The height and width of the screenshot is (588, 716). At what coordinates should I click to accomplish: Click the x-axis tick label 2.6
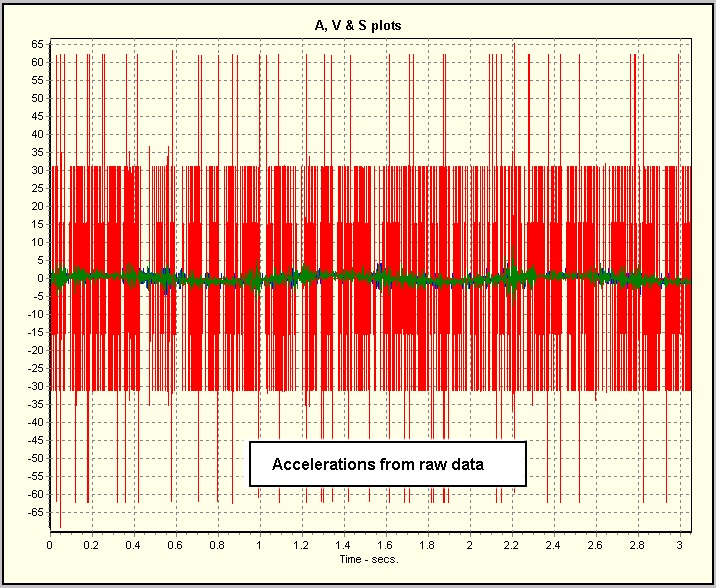tap(595, 545)
